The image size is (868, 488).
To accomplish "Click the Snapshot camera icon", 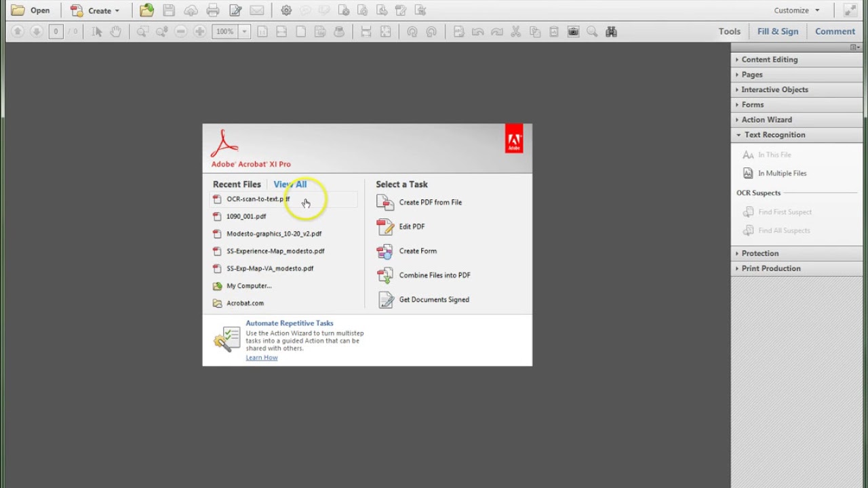I will pyautogui.click(x=573, y=31).
